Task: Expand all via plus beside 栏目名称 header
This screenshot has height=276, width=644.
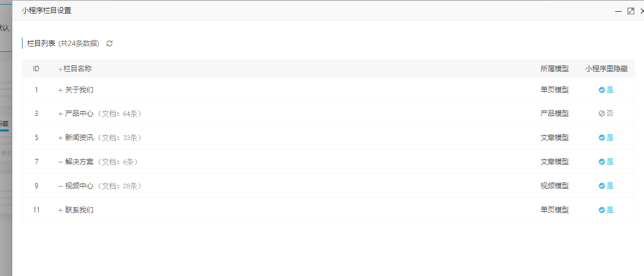Action: 61,69
